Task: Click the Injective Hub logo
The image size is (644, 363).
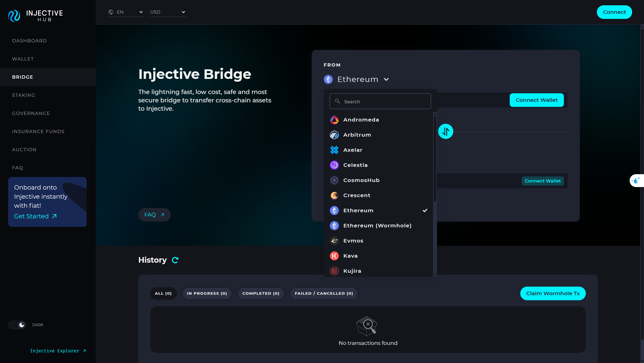Action: point(35,16)
